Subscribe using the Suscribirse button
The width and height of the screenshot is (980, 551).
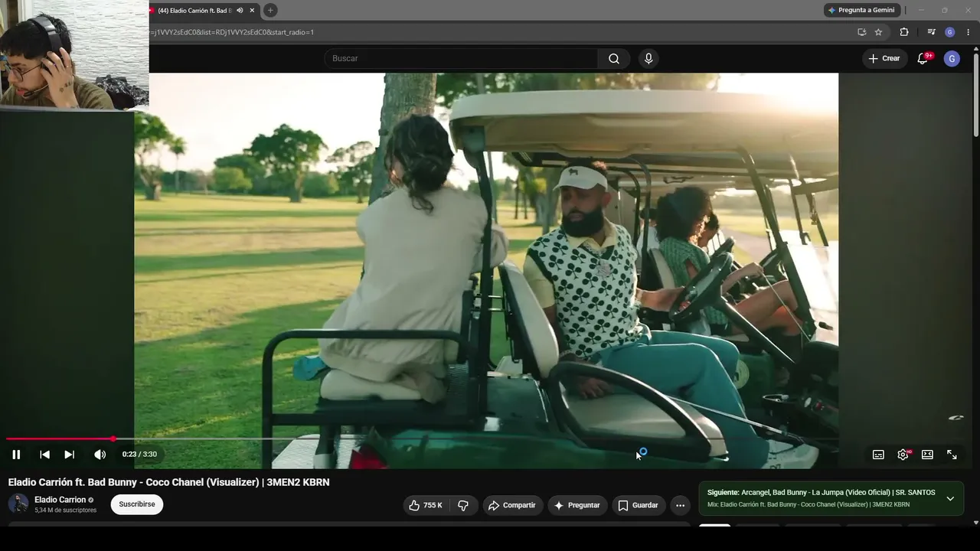click(x=137, y=504)
